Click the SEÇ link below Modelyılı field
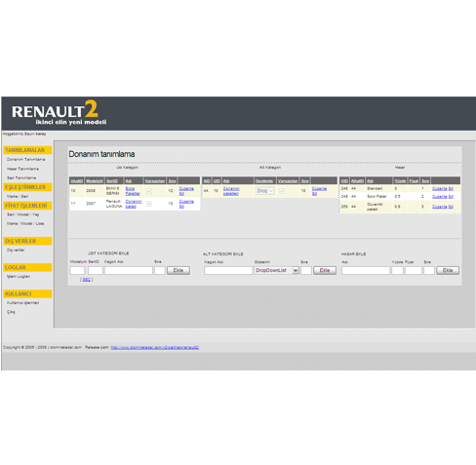This screenshot has height=465, width=476. point(87,280)
